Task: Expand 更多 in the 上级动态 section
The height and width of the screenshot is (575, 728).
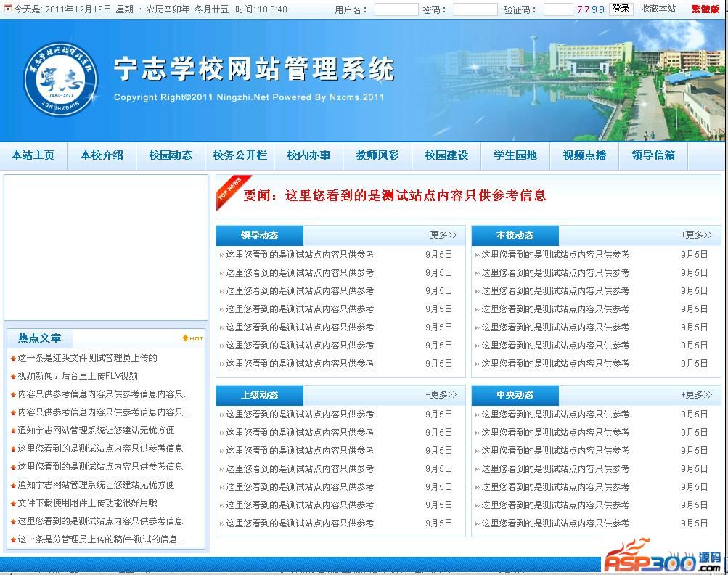Action: coord(441,395)
